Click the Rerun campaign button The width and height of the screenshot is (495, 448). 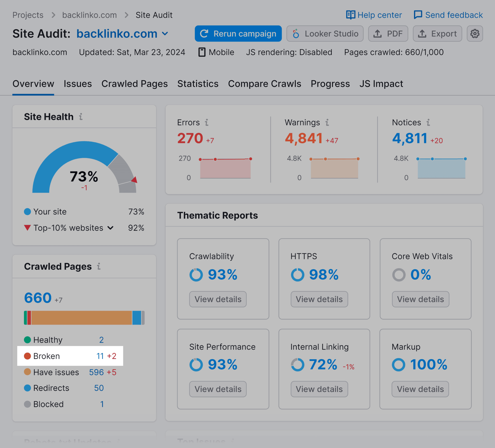(238, 34)
